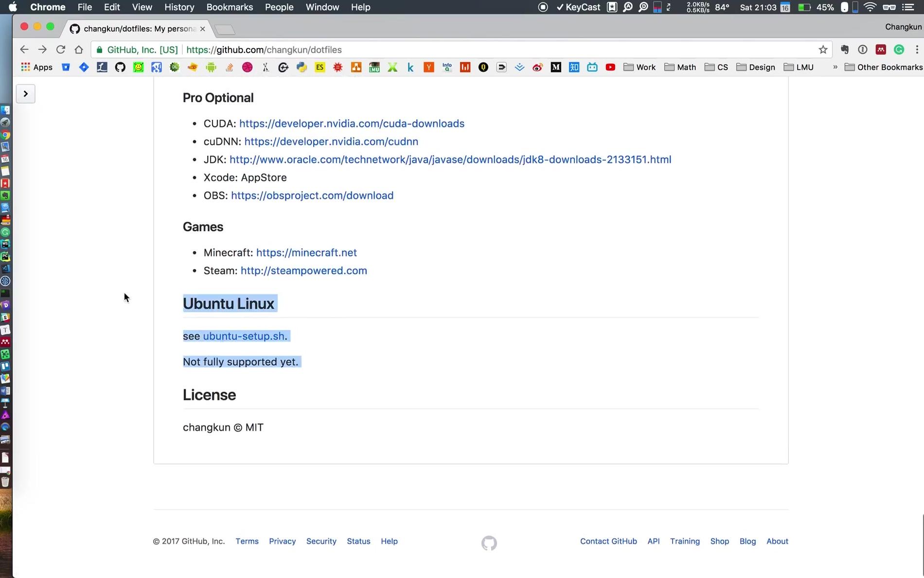This screenshot has height=578, width=924.
Task: Expand the Design bookmarks folder
Action: (756, 67)
